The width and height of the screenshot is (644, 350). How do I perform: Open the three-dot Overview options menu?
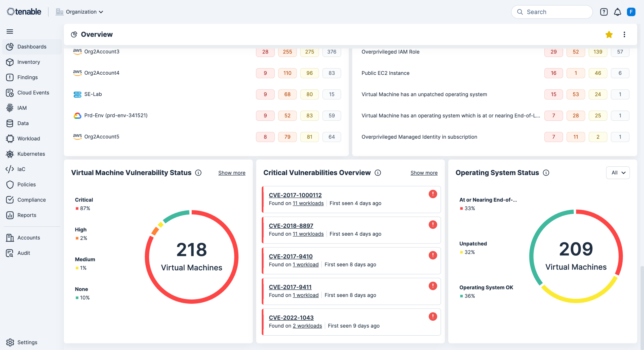(x=624, y=34)
